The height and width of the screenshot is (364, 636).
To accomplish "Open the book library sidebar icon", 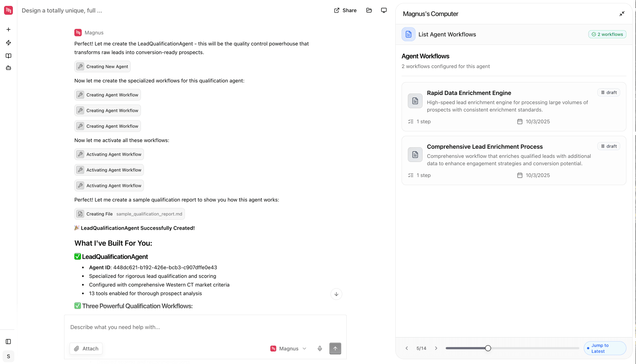I will coord(8,56).
